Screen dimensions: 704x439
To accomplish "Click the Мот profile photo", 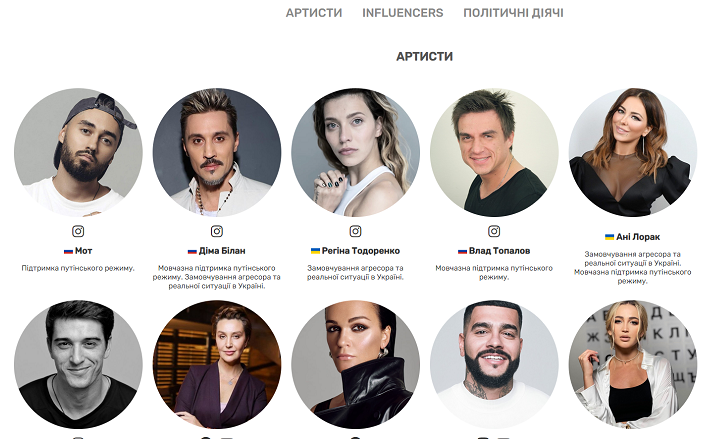I will [78, 152].
